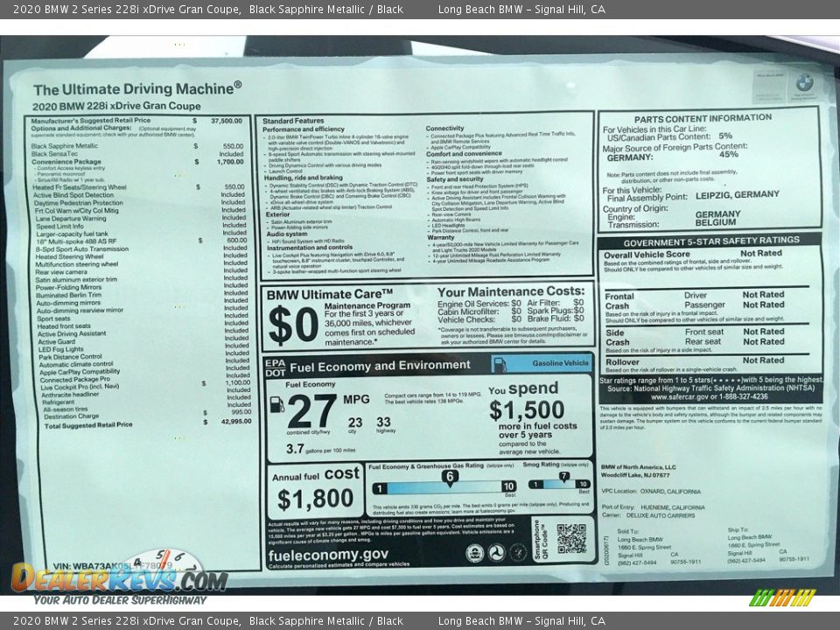Click 'Manufacturer's Suggested Retail Price' label
The height and width of the screenshot is (630, 840).
pos(90,121)
